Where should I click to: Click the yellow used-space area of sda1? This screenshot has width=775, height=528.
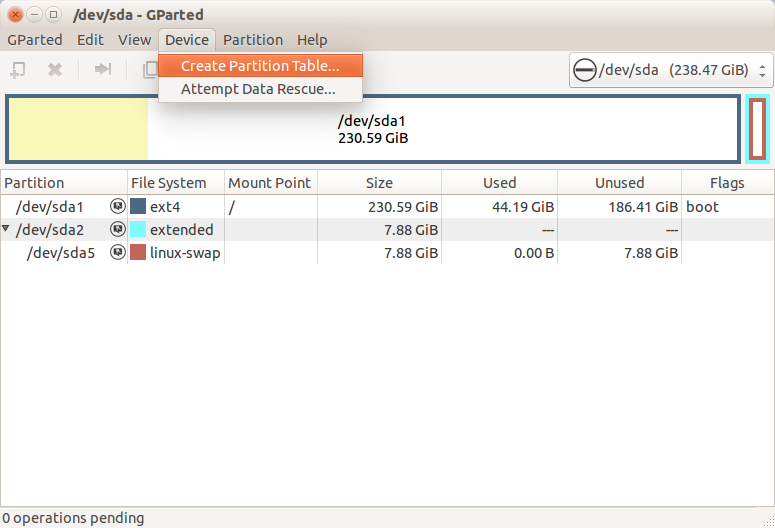tap(78, 129)
